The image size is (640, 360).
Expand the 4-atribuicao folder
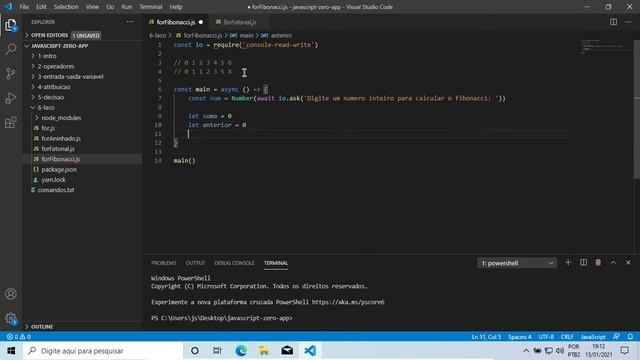click(82, 87)
